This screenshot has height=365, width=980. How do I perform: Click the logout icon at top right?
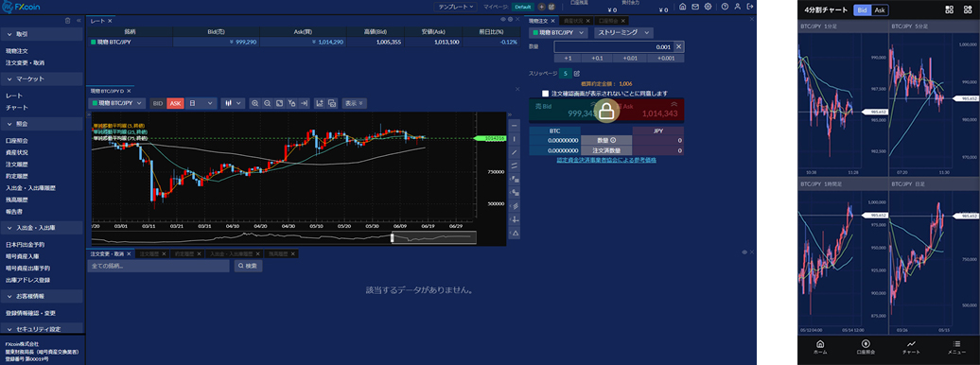pos(750,7)
